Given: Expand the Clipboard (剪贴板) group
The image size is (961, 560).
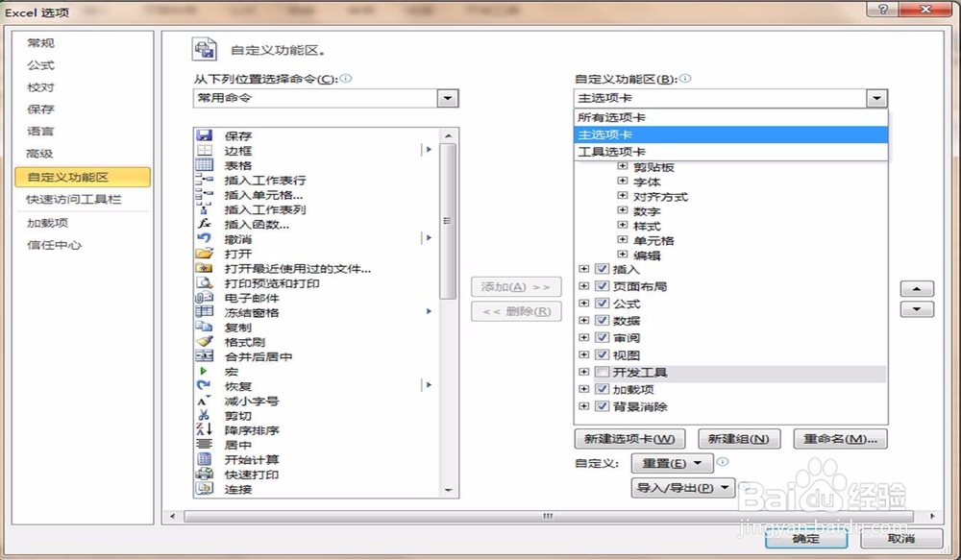Looking at the screenshot, I should point(622,166).
